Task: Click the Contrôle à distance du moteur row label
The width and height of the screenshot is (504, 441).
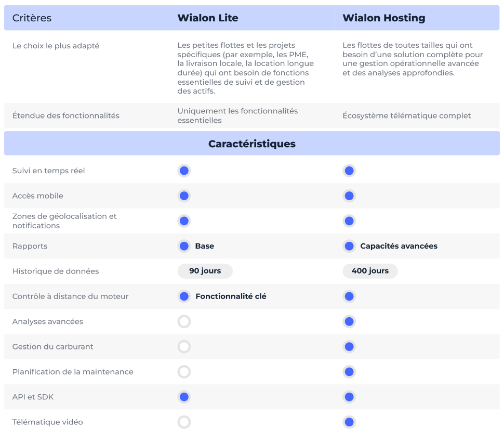Action: (70, 296)
